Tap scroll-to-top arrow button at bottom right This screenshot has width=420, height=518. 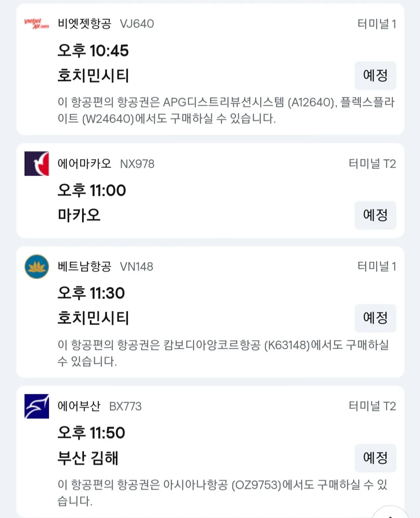[390, 513]
